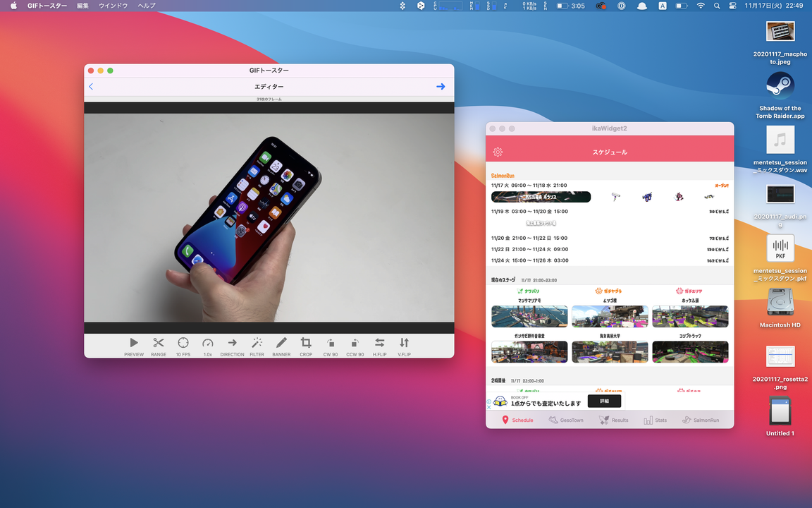
Task: Click the blue blaster weapon icon in SalmonRun row
Action: (x=647, y=196)
